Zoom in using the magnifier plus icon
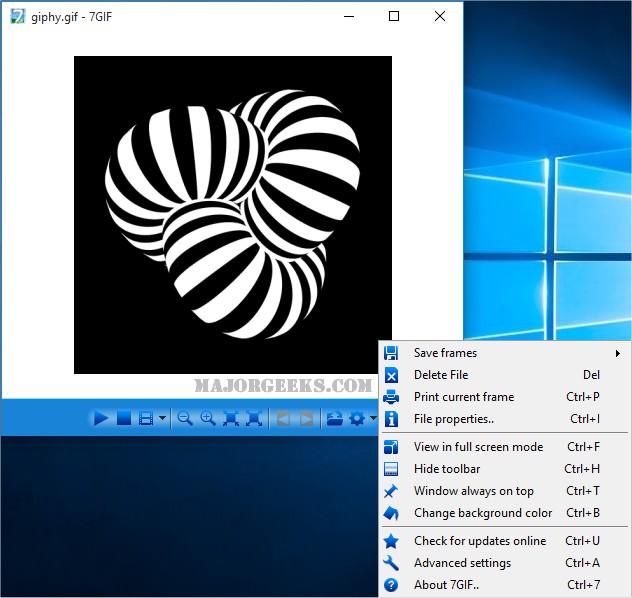Screen dimensions: 632x598 pyautogui.click(x=208, y=418)
